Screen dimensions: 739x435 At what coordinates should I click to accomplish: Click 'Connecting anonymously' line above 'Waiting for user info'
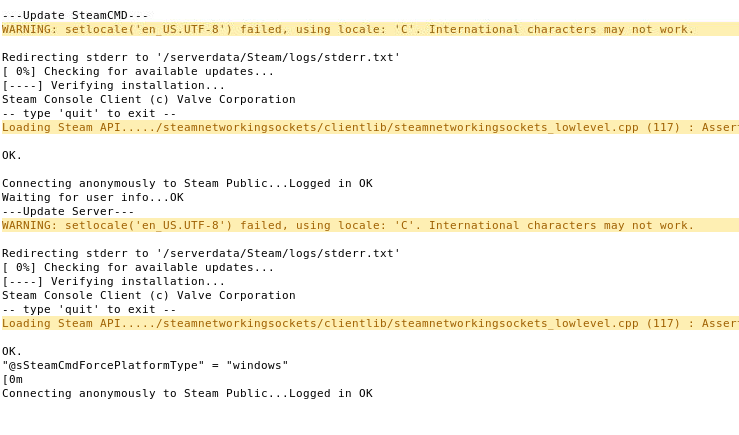pos(187,183)
